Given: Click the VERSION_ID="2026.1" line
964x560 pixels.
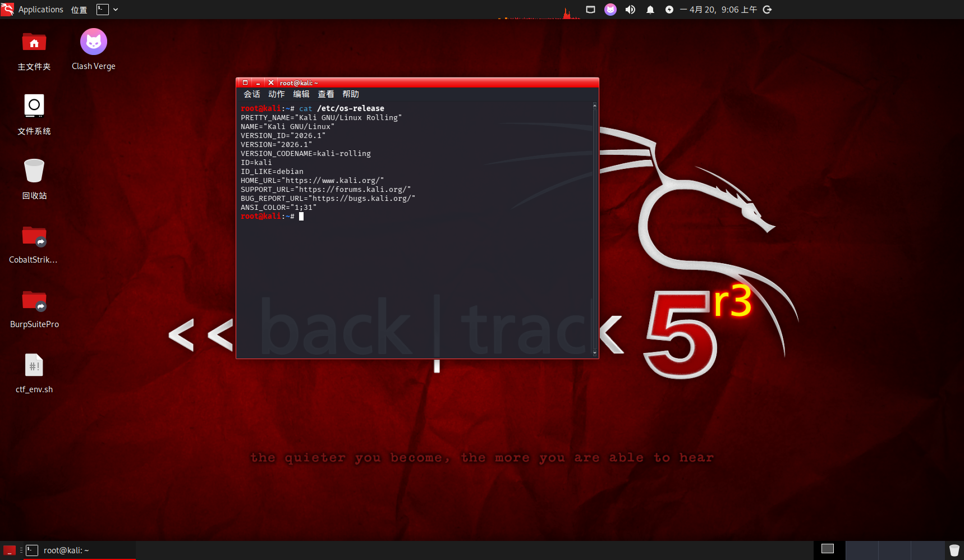Looking at the screenshot, I should click(x=283, y=136).
